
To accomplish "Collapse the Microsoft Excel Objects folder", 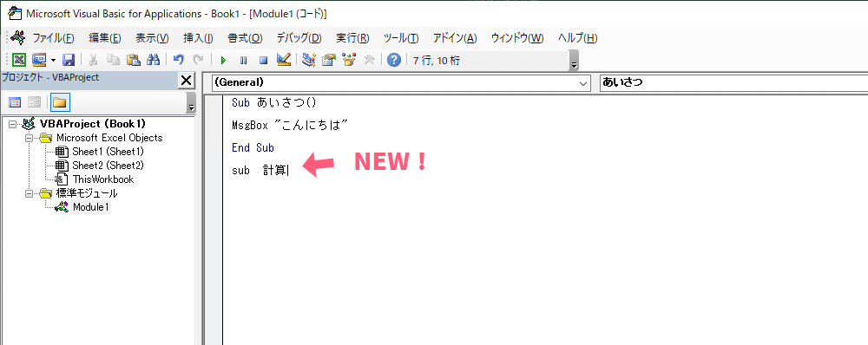I will pos(29,138).
